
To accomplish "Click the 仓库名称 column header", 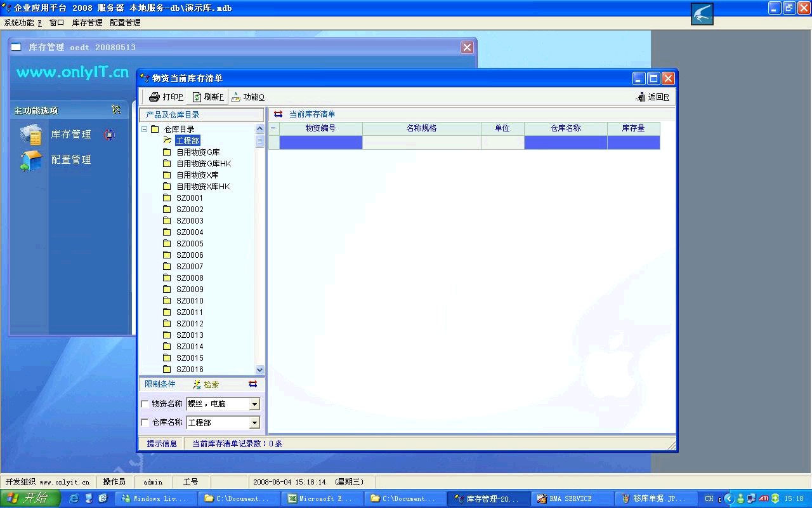I will 565,128.
